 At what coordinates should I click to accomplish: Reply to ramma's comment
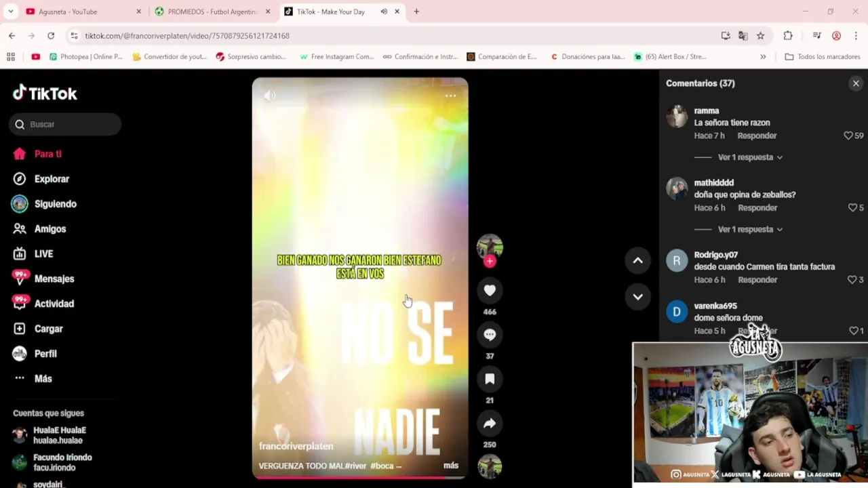[757, 136]
